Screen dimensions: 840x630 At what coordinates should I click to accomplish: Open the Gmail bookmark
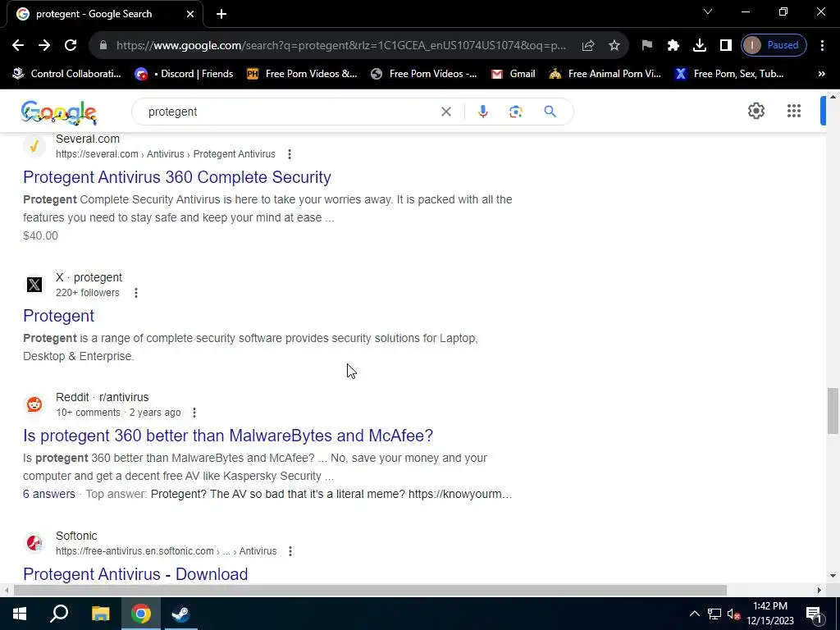514,74
